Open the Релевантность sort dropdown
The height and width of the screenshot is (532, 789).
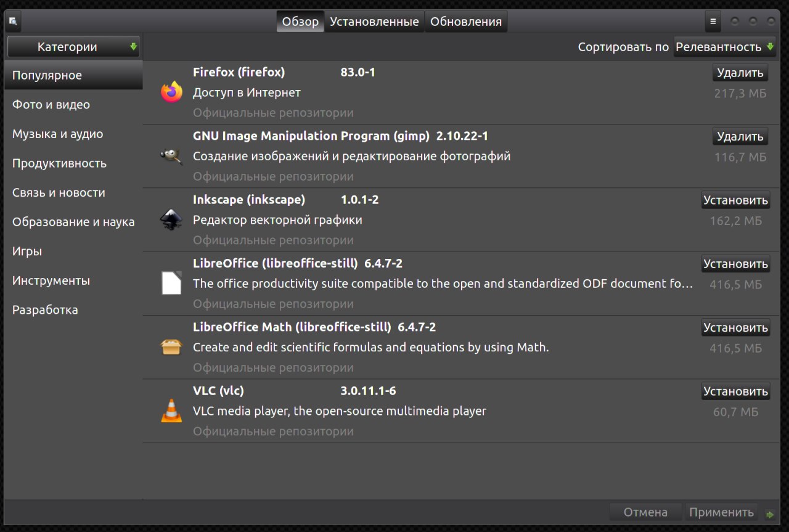point(724,47)
